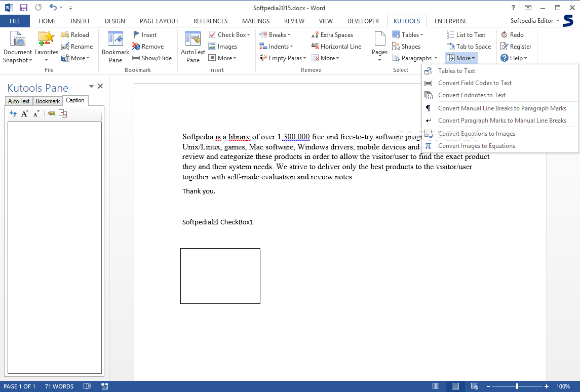Click zoom out minus button
The width and height of the screenshot is (580, 392).
pos(488,386)
